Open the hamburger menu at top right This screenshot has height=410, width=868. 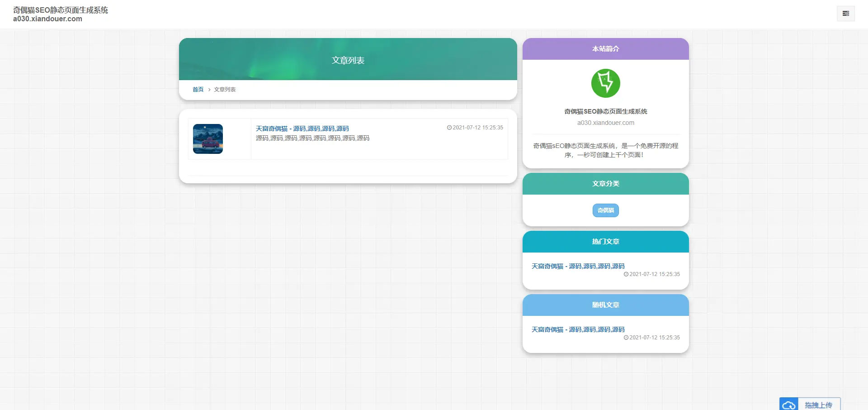[x=846, y=13]
